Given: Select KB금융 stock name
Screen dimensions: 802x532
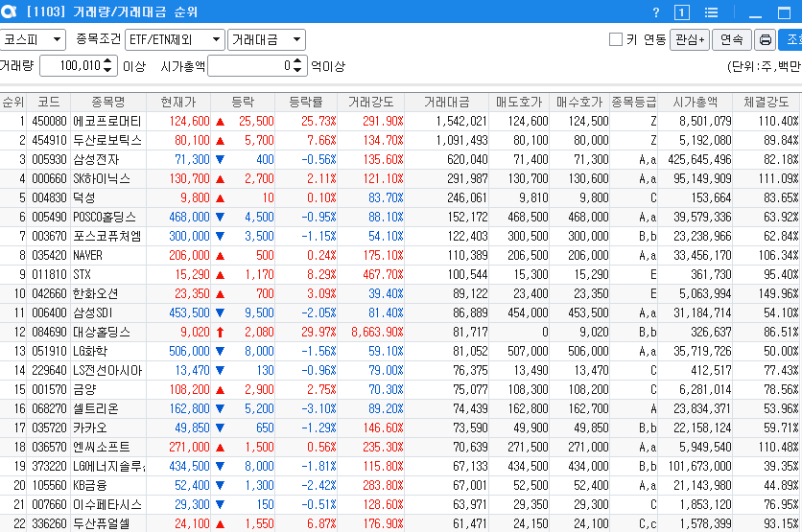Looking at the screenshot, I should coord(90,485).
